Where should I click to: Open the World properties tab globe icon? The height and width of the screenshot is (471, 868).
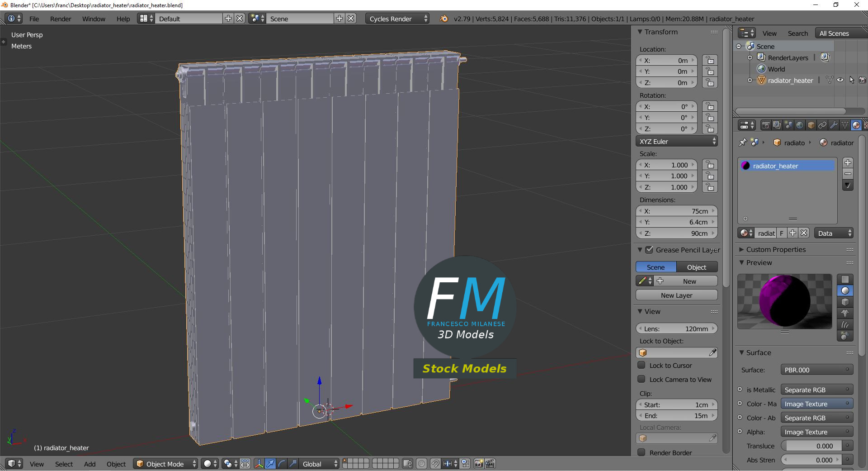pos(800,125)
